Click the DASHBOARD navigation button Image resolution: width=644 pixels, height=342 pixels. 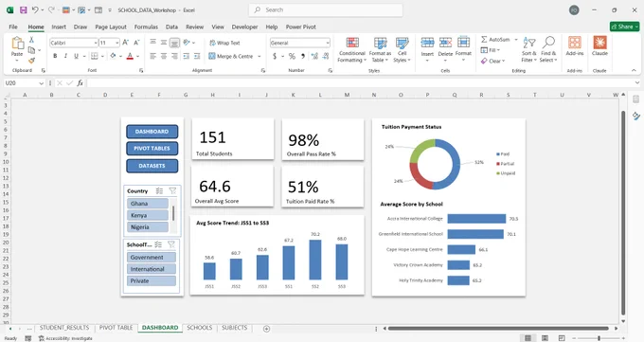click(x=152, y=132)
